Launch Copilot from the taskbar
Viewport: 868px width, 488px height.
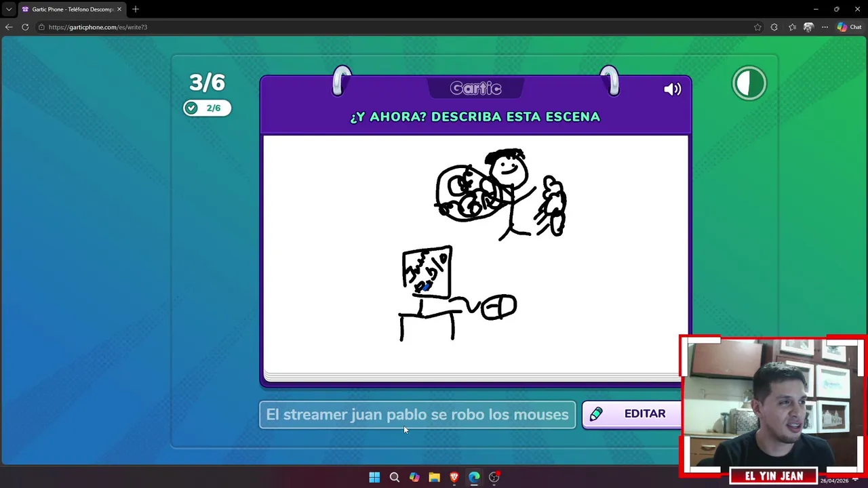pyautogui.click(x=414, y=477)
